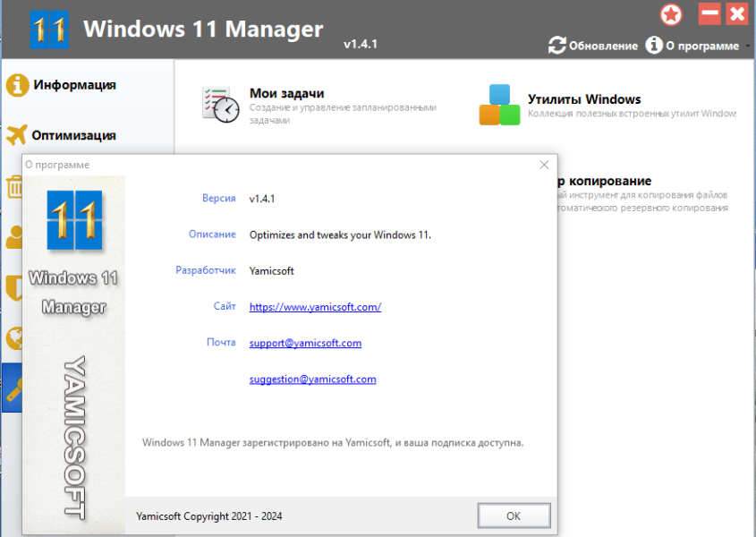Close the О программе dialog with X

[x=544, y=165]
